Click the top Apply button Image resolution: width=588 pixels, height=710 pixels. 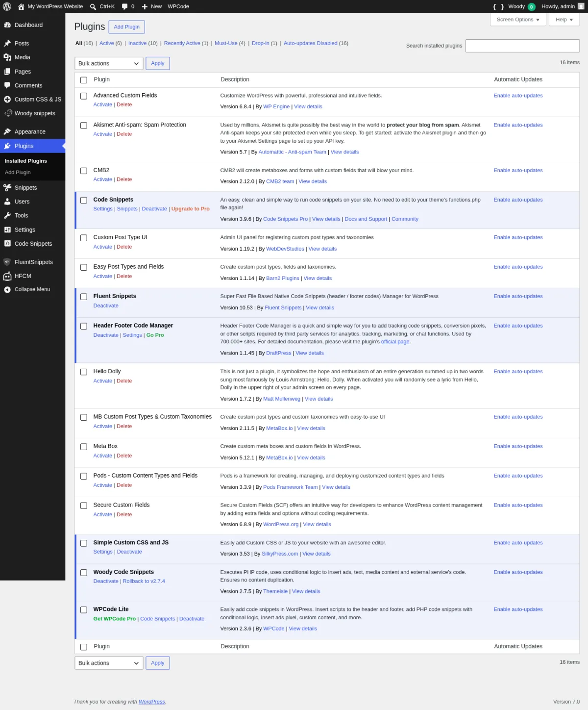[158, 63]
